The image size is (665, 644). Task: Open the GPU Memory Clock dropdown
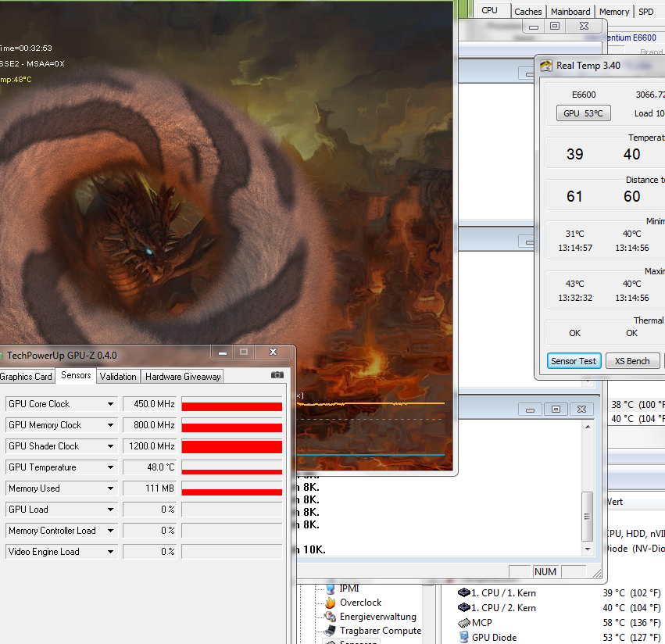click(x=110, y=425)
